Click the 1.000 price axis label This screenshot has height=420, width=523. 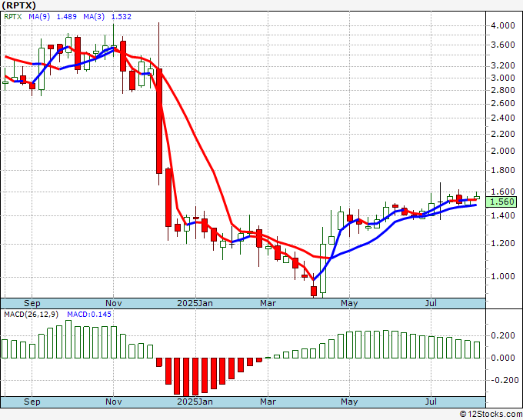503,277
